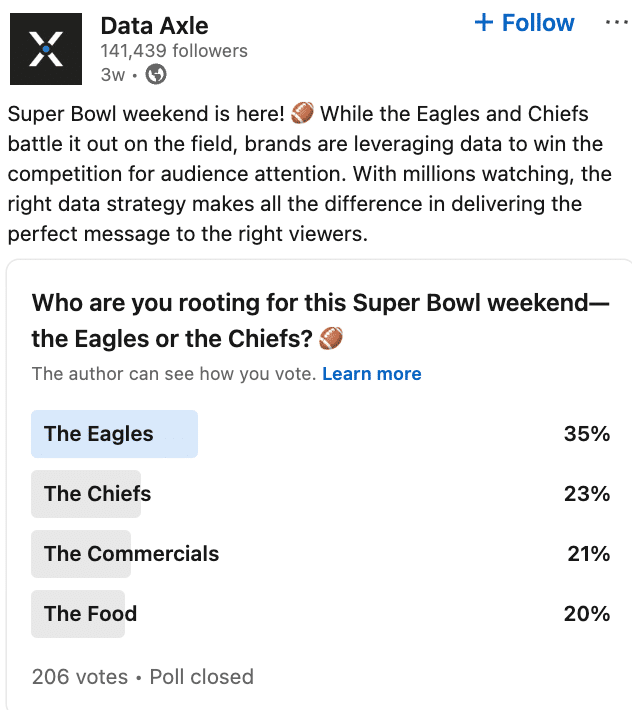The image size is (632, 710).
Task: Click the football emoji in post text
Action: 302,114
